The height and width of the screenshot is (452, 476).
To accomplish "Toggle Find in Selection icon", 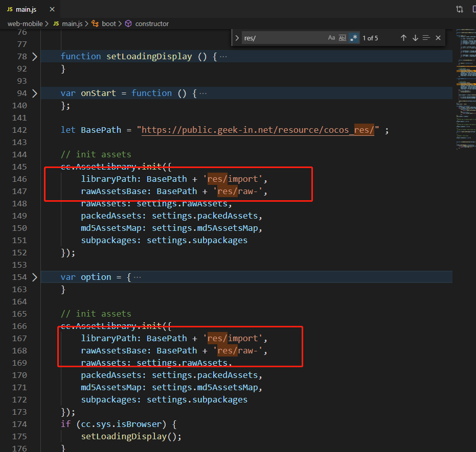I will [426, 38].
